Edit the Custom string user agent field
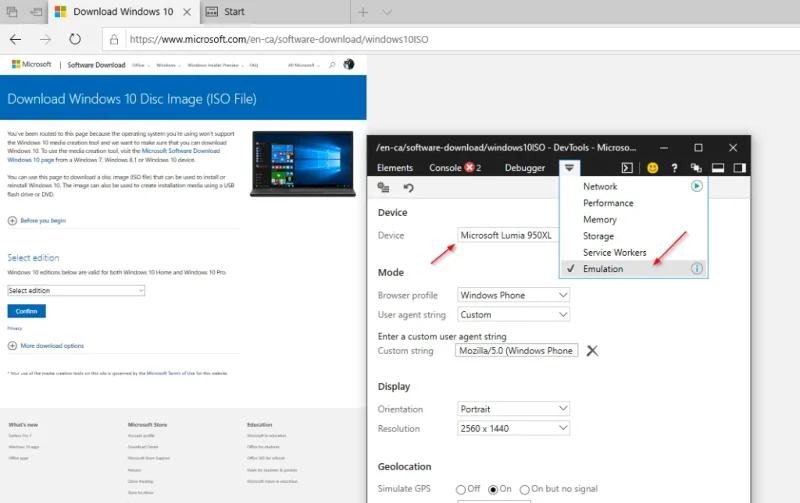The image size is (800, 503). (x=516, y=350)
